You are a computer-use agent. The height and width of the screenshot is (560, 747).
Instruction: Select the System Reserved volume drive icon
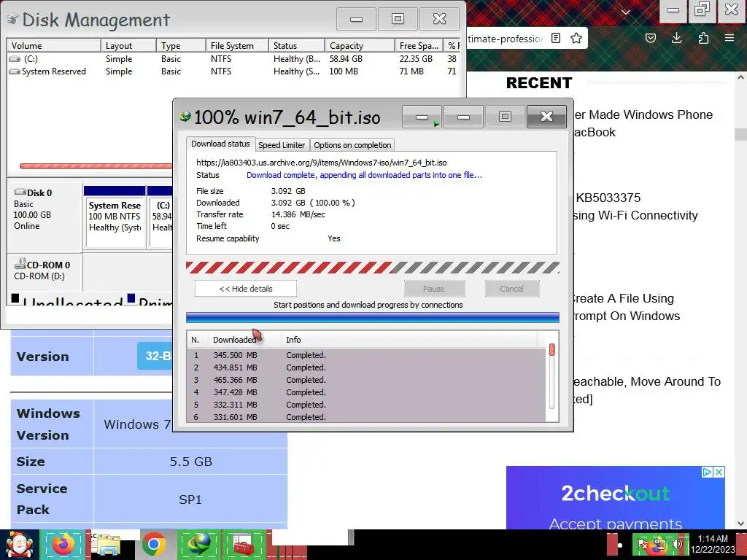click(15, 71)
